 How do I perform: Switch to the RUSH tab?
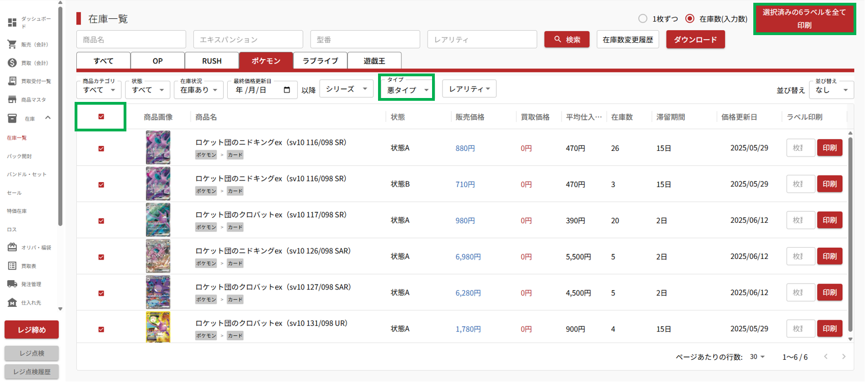[212, 61]
